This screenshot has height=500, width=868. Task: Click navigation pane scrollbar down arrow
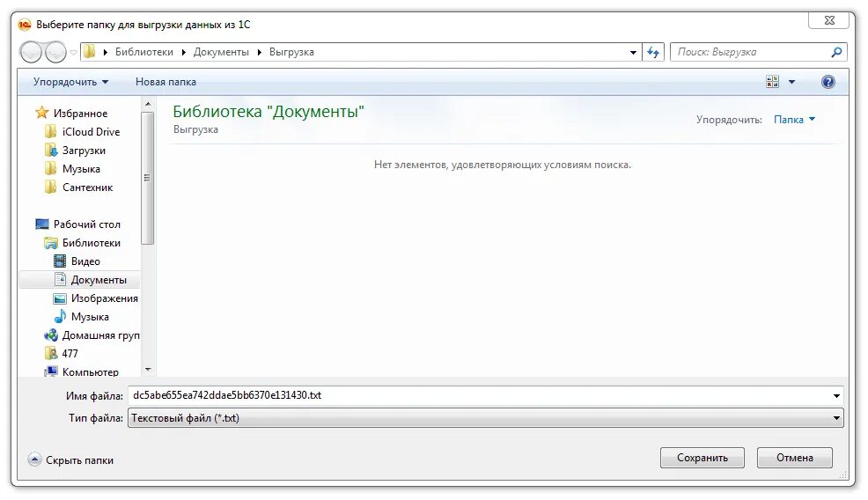[x=148, y=370]
